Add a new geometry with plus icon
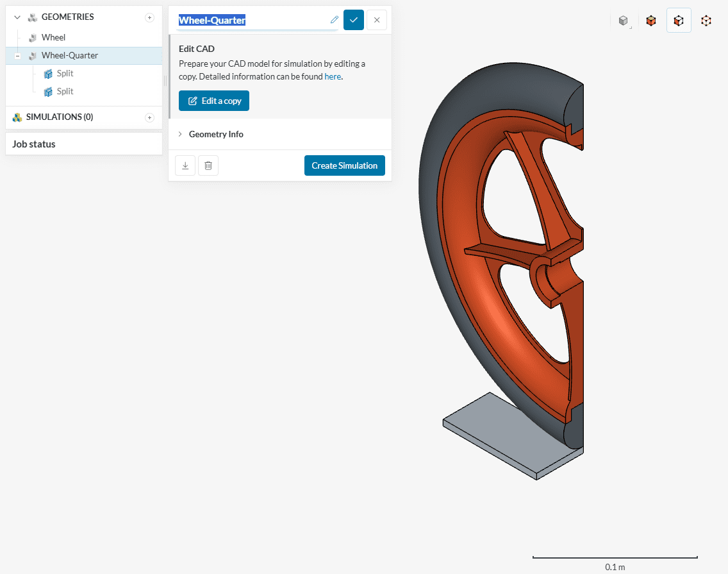The width and height of the screenshot is (728, 574). (149, 17)
